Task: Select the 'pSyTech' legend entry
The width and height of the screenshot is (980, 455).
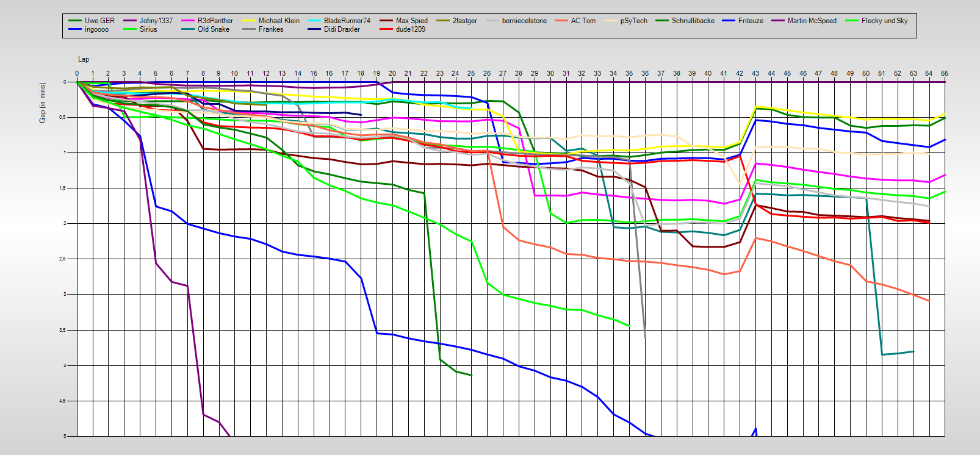Action: point(634,21)
